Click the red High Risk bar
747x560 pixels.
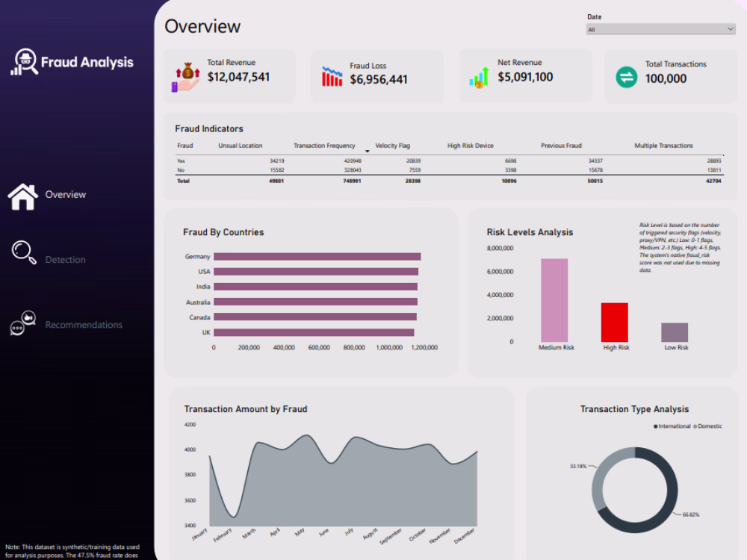pos(615,323)
